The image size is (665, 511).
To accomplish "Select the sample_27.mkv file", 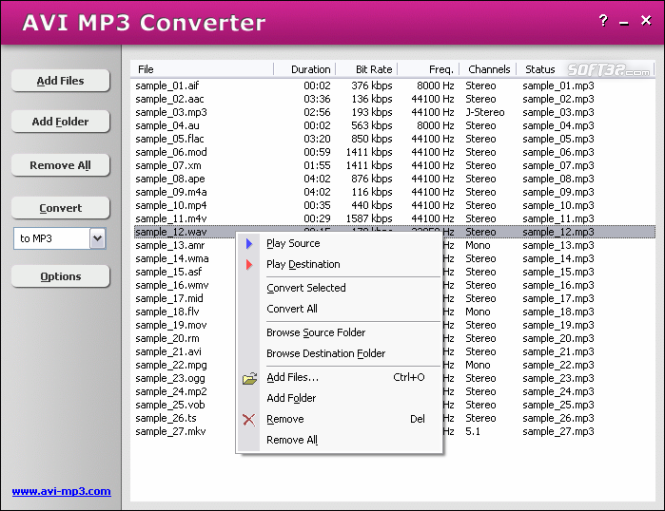I will coord(170,431).
